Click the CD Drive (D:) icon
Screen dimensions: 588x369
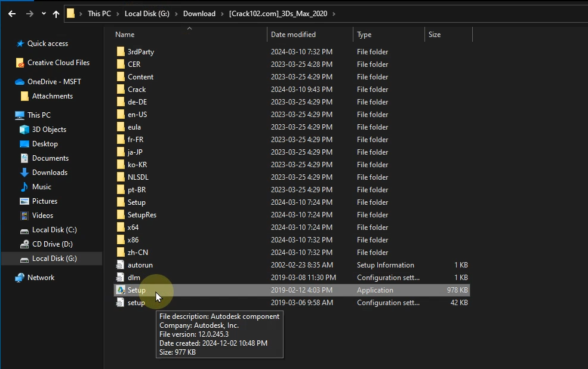pos(24,244)
